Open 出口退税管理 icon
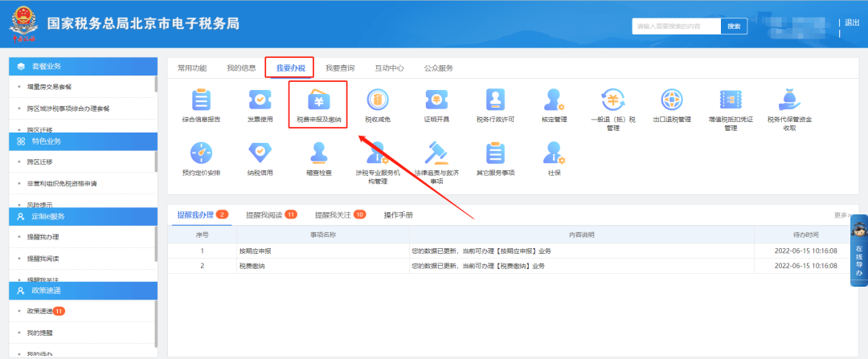Viewport: 868px width, 359px height. click(x=672, y=100)
